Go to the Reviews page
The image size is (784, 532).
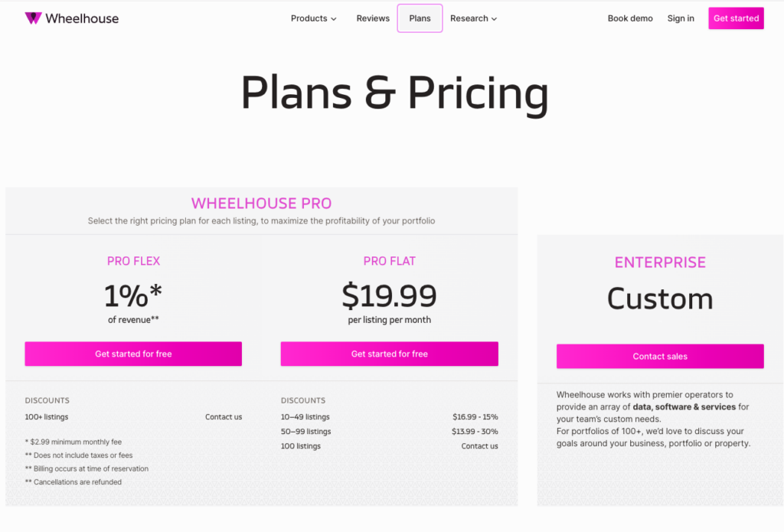[x=373, y=18]
